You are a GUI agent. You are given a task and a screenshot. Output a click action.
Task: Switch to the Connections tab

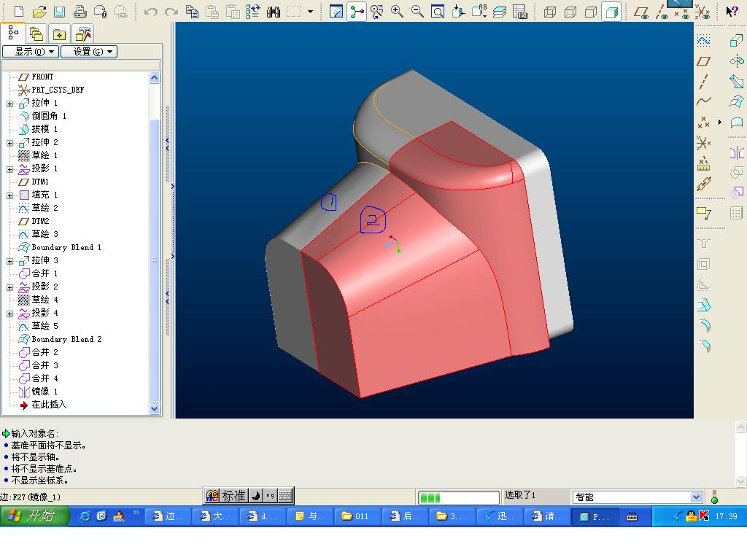coord(83,34)
